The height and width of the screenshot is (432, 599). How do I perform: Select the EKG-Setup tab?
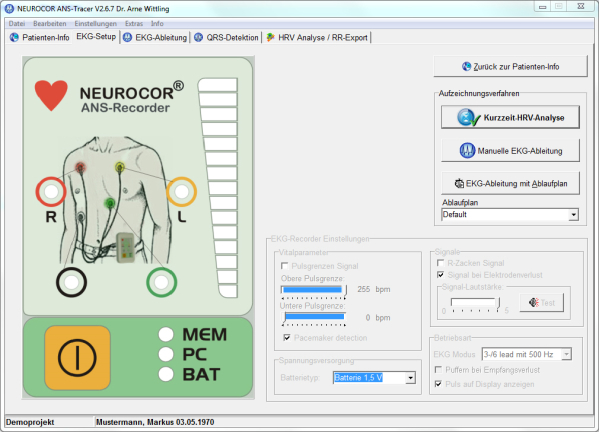click(x=96, y=37)
